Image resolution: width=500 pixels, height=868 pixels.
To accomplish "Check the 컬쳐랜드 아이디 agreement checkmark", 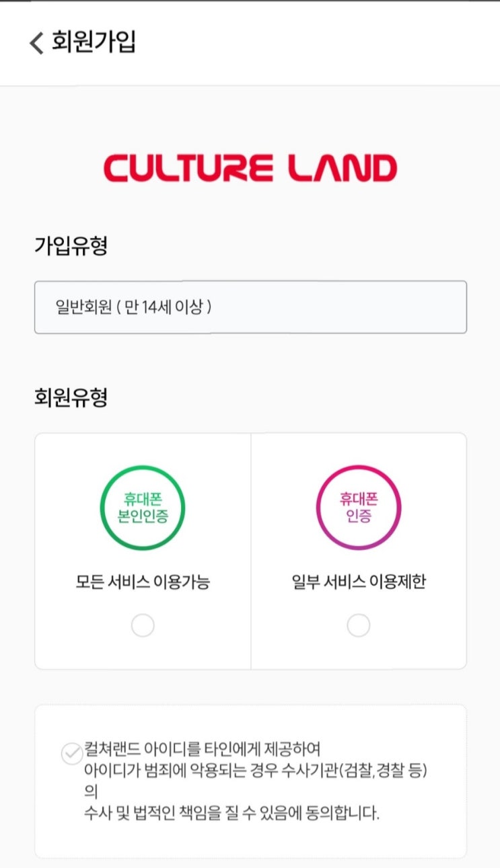I will click(71, 753).
